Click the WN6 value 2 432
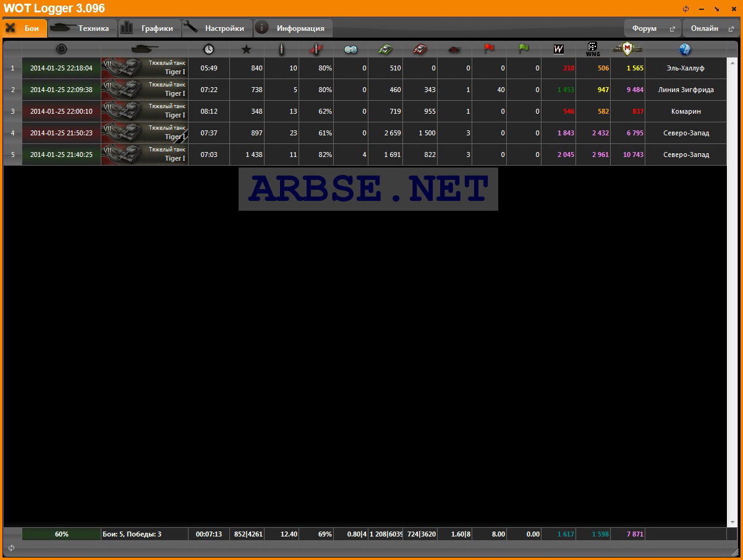Image resolution: width=743 pixels, height=560 pixels. click(600, 133)
